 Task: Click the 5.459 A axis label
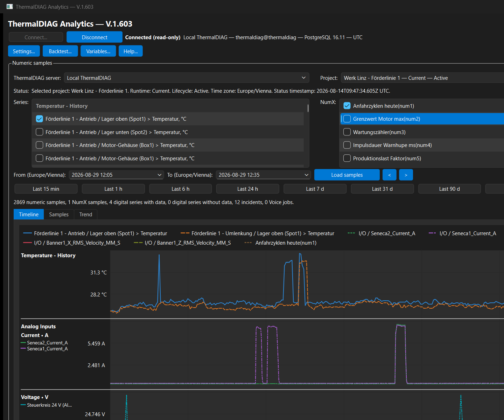click(96, 343)
